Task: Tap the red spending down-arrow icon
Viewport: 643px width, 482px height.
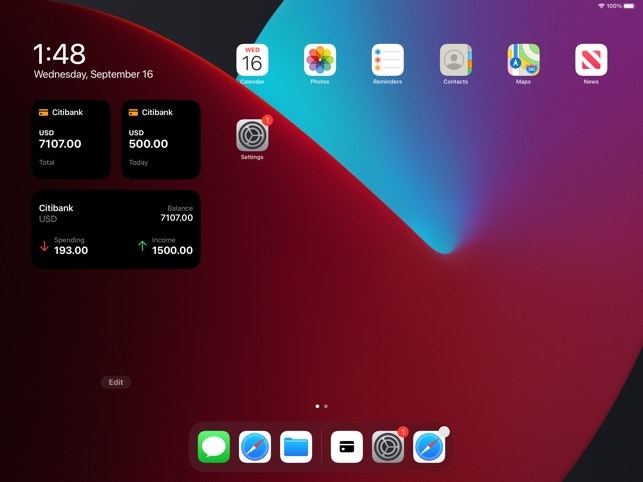Action: point(44,246)
